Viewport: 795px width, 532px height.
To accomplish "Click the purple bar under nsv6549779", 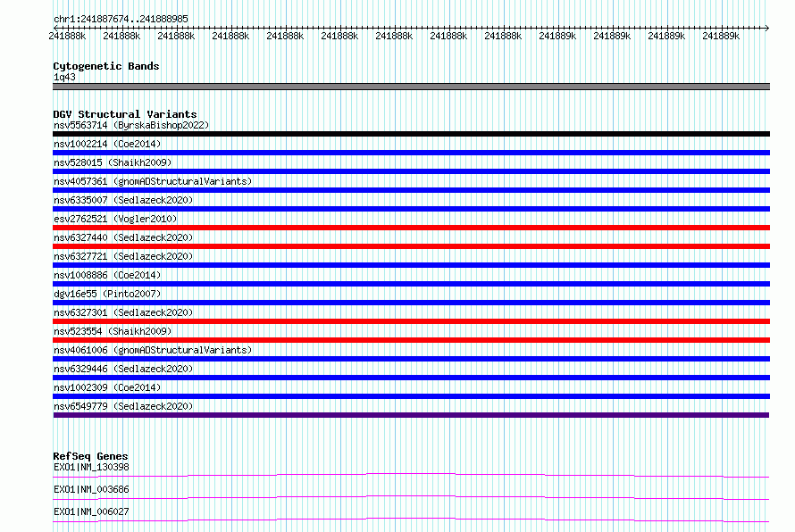I will (x=411, y=415).
